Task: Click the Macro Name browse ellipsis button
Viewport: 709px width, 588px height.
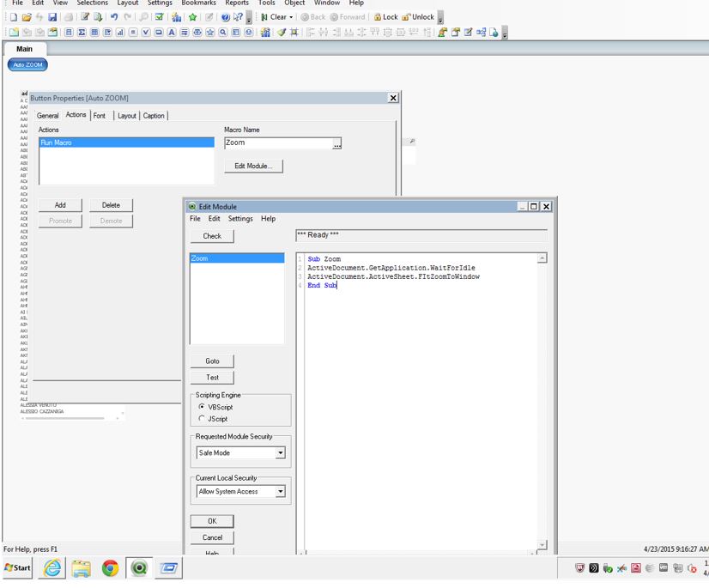Action: pos(337,144)
